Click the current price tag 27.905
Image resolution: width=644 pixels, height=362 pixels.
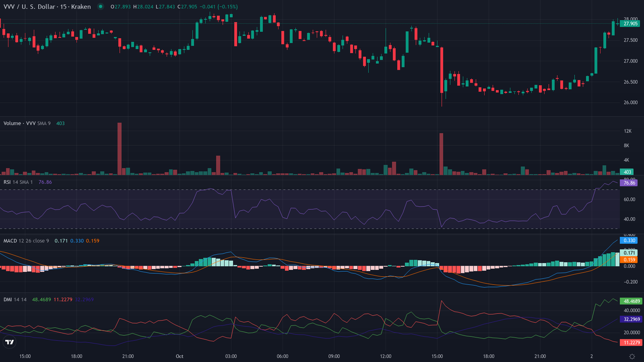coord(631,24)
